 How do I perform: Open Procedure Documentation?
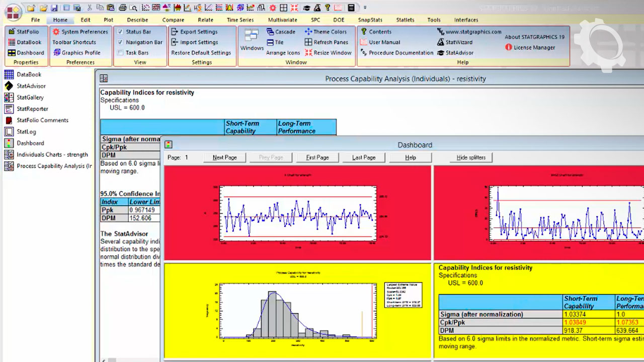pyautogui.click(x=396, y=53)
